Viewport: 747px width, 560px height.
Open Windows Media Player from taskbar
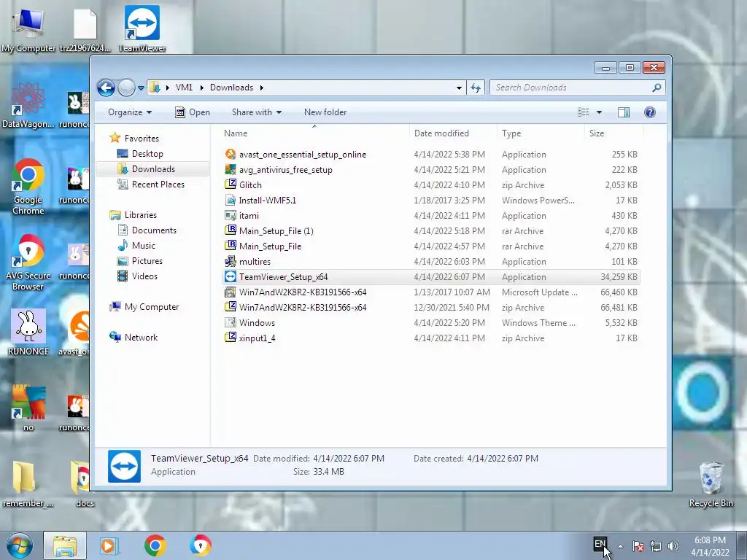coord(109,545)
